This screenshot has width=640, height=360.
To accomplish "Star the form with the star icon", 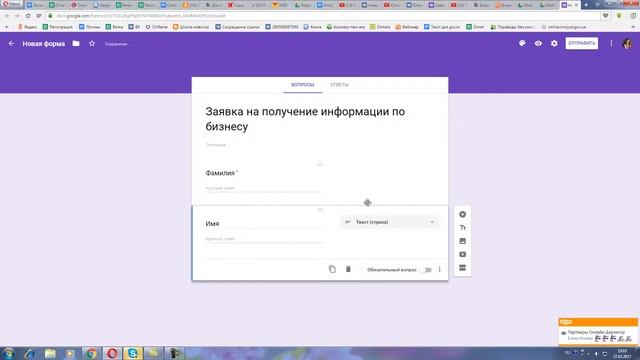I will point(92,43).
